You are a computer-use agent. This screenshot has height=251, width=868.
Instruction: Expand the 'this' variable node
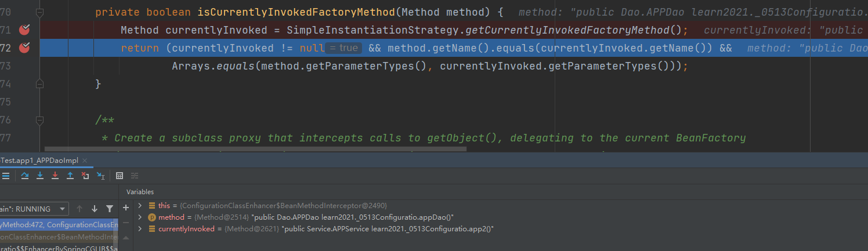[140, 205]
